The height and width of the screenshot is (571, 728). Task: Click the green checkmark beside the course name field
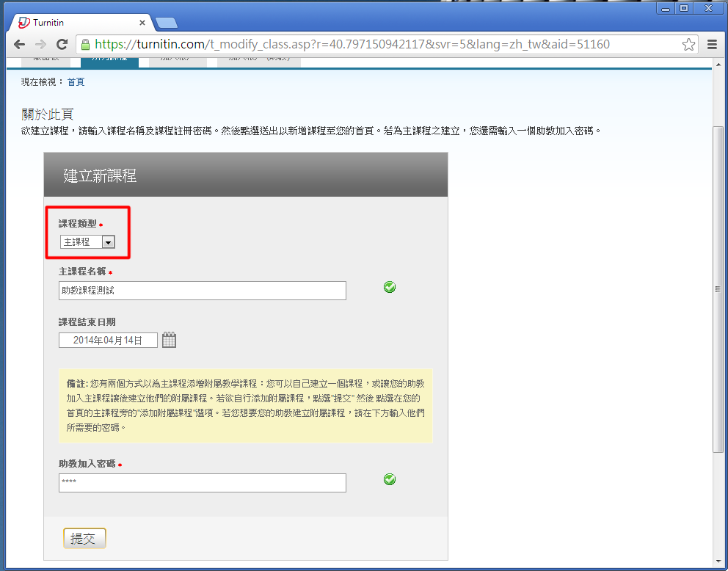tap(390, 287)
